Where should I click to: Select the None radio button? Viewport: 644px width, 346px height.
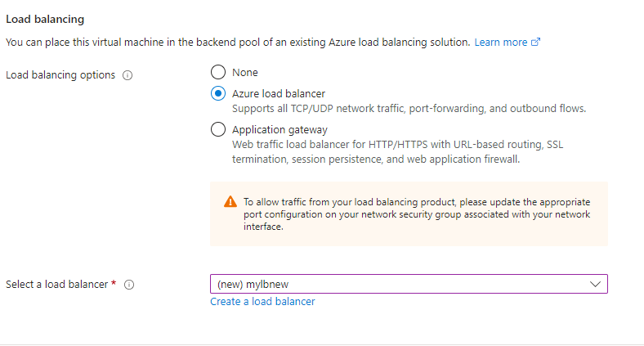pos(218,72)
